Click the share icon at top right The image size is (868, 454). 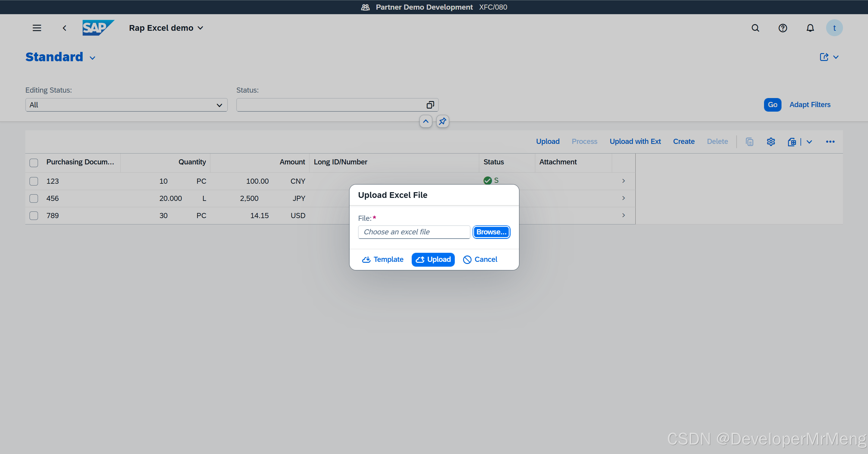tap(824, 57)
